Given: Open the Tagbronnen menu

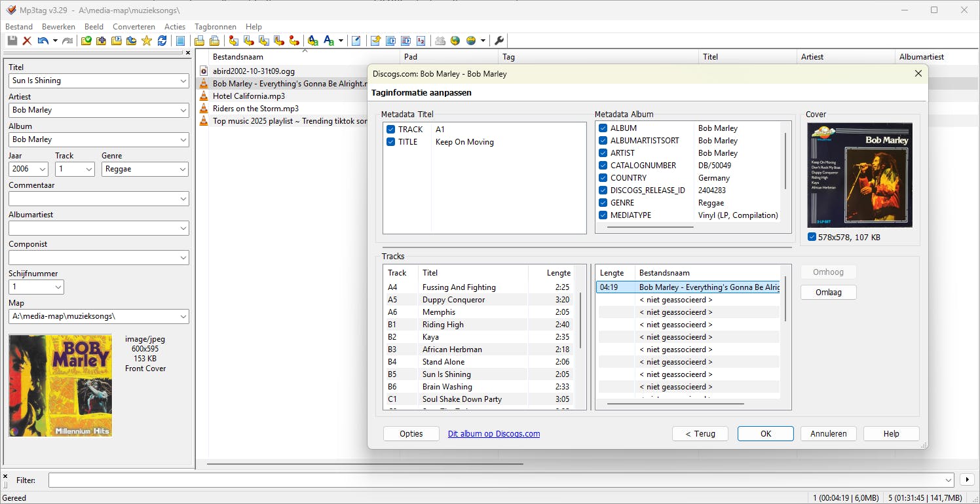Looking at the screenshot, I should 215,27.
